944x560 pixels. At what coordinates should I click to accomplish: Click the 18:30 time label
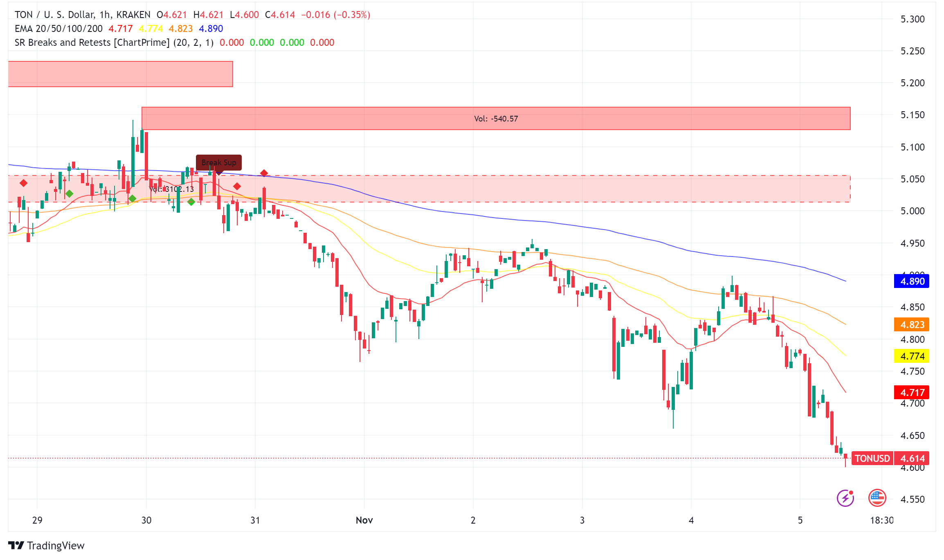pos(881,520)
